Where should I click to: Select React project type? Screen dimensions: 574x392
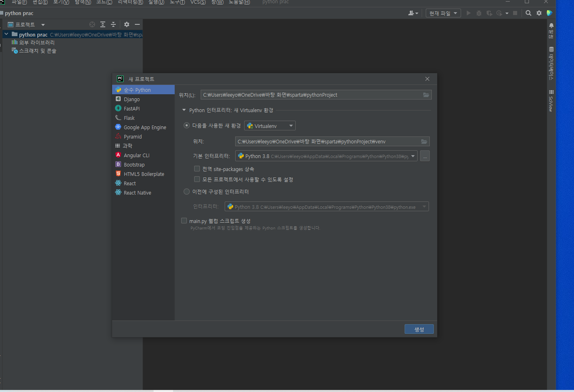[x=143, y=183]
